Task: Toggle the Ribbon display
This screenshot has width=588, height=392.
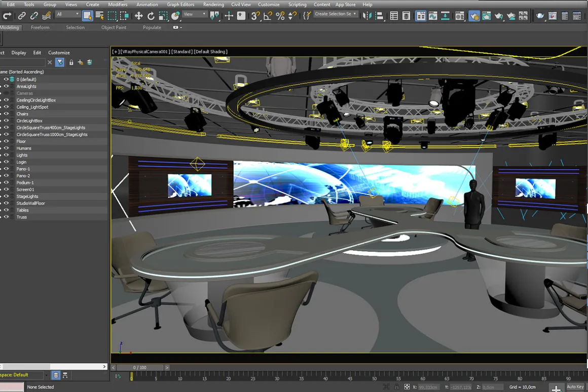Action: point(421,16)
